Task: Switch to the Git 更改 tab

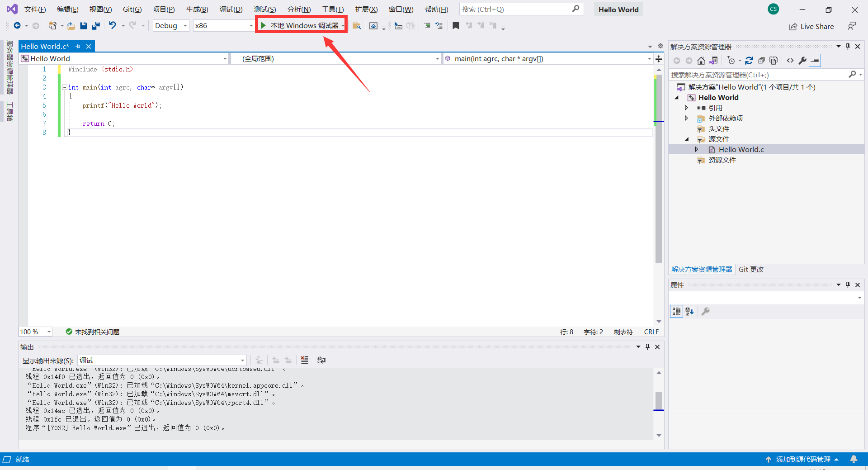Action: point(750,269)
